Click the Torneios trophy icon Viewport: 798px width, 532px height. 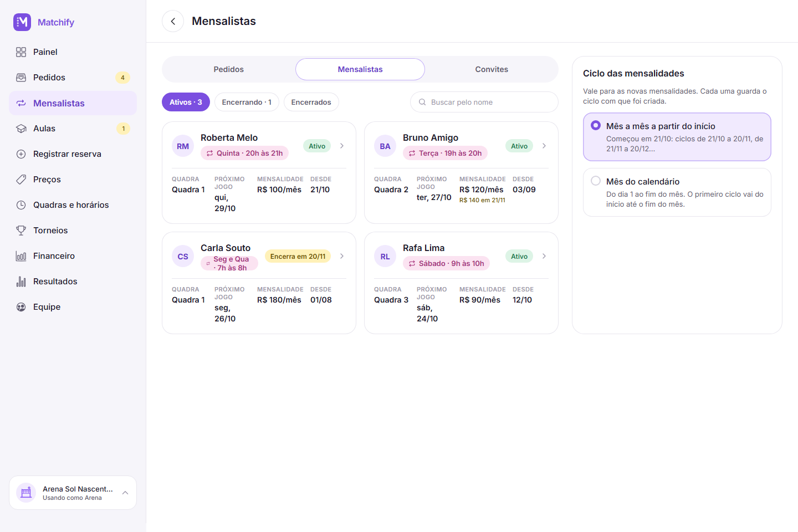pos(21,231)
